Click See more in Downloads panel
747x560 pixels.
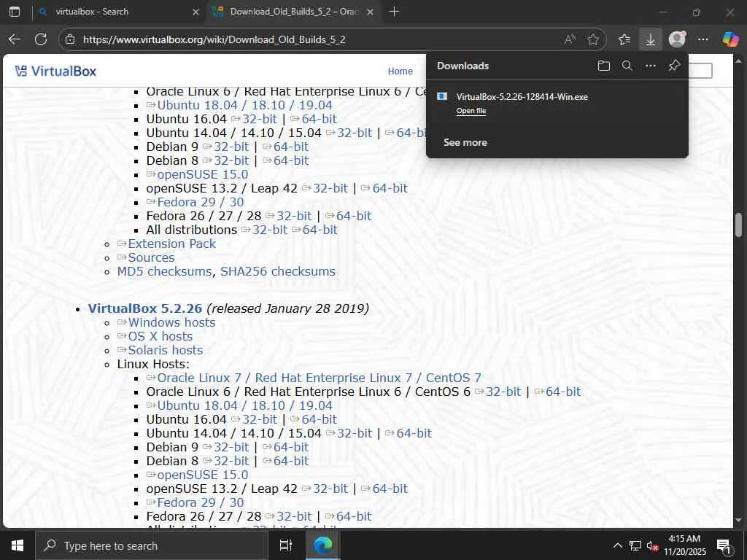(x=465, y=142)
